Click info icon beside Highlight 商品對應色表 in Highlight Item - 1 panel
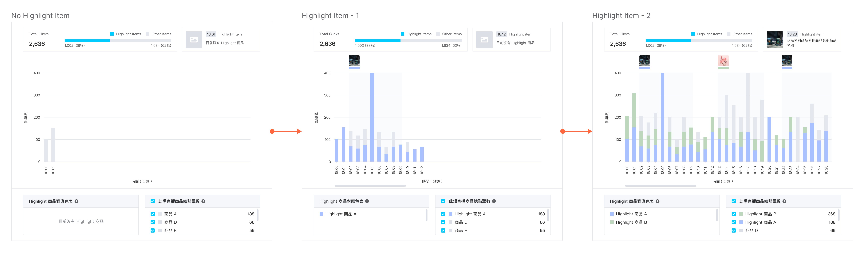Image resolution: width=868 pixels, height=258 pixels. (367, 201)
